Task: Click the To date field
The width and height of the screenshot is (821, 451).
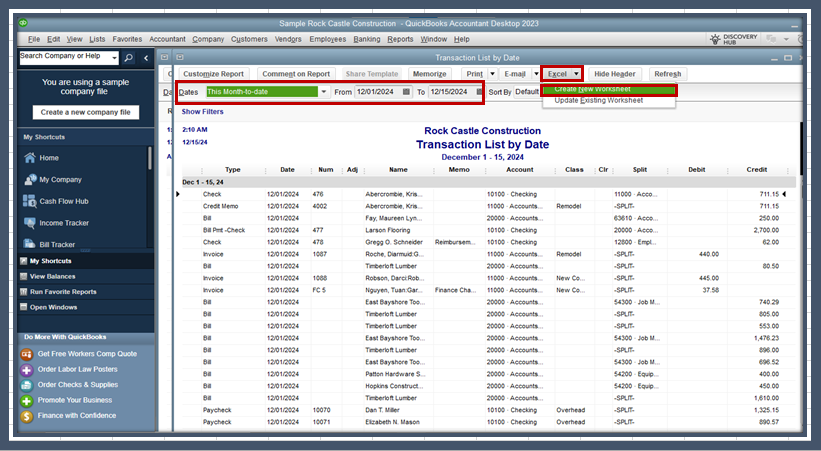Action: [451, 92]
